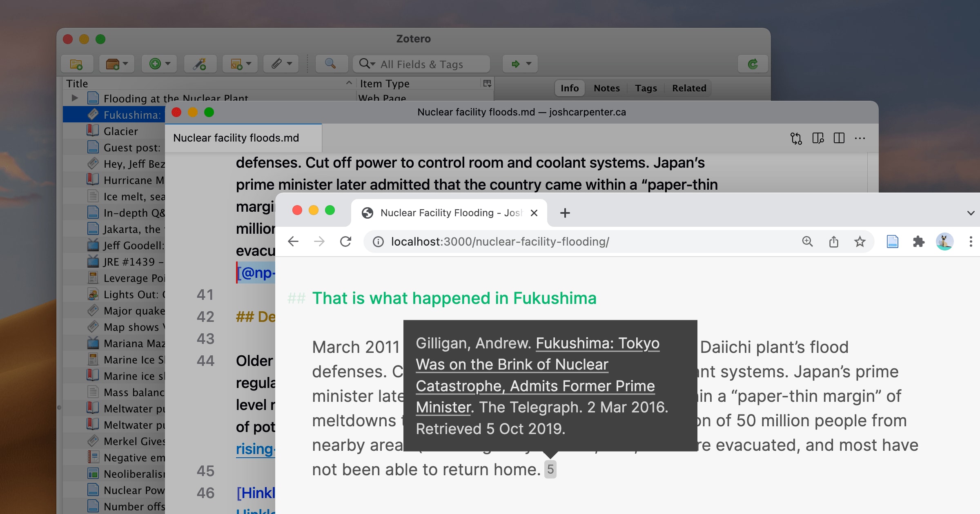Select Neoliberalis item in Zotero list

(114, 474)
